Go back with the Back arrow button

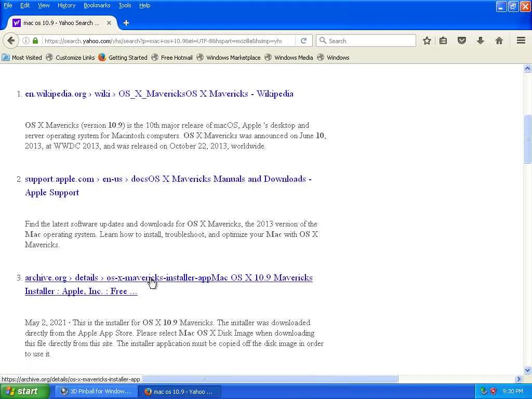click(x=11, y=41)
